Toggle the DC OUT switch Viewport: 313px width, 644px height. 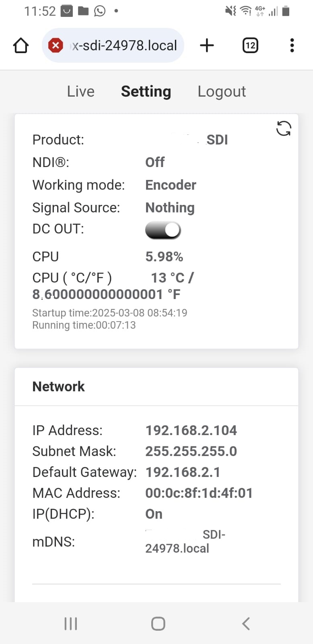pos(163,230)
